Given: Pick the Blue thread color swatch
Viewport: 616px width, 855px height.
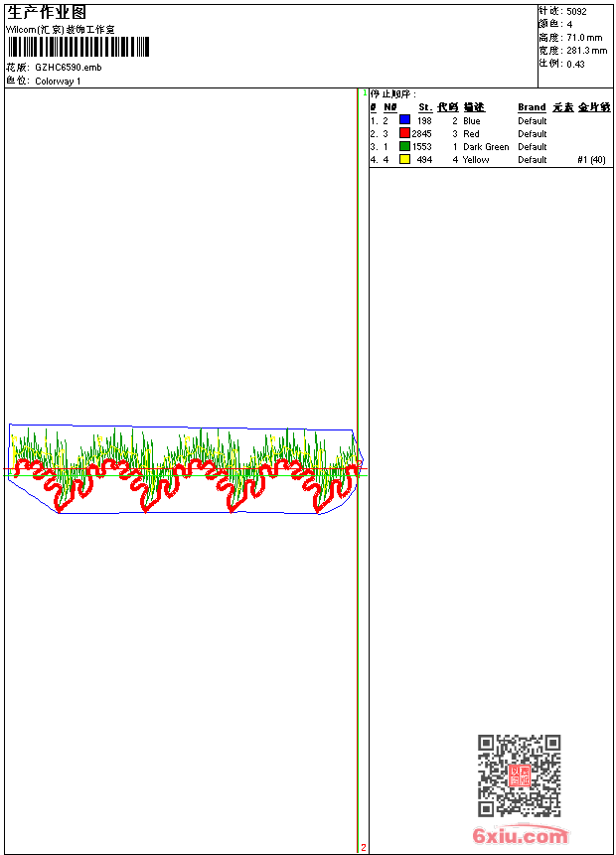Looking at the screenshot, I should tap(404, 120).
